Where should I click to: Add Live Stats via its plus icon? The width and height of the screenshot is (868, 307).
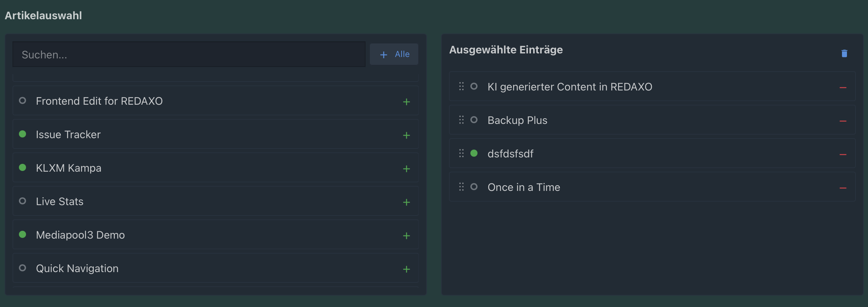[406, 202]
